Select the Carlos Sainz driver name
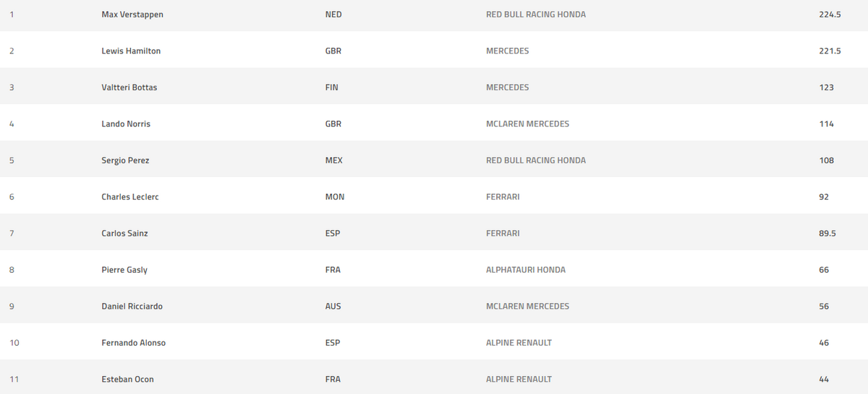Image resolution: width=868 pixels, height=394 pixels. (124, 234)
